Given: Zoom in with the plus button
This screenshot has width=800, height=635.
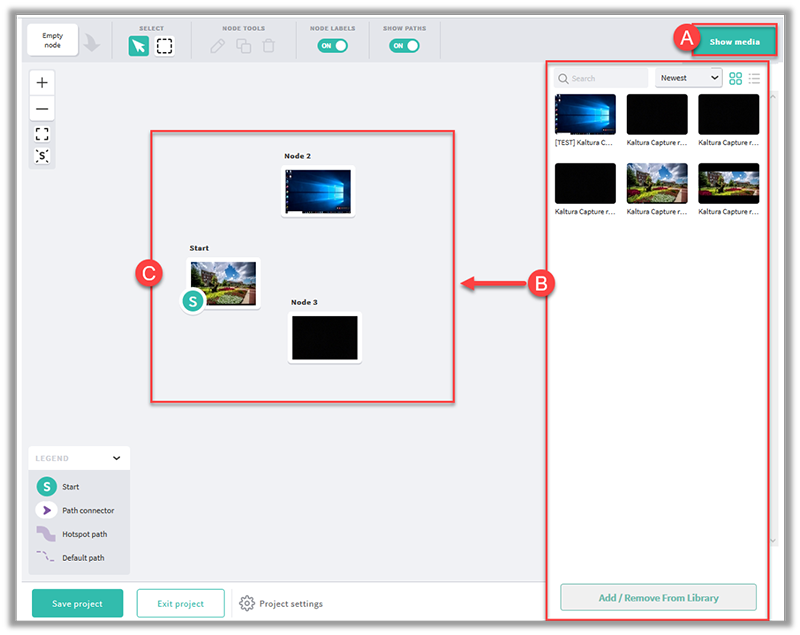Looking at the screenshot, I should pyautogui.click(x=42, y=83).
